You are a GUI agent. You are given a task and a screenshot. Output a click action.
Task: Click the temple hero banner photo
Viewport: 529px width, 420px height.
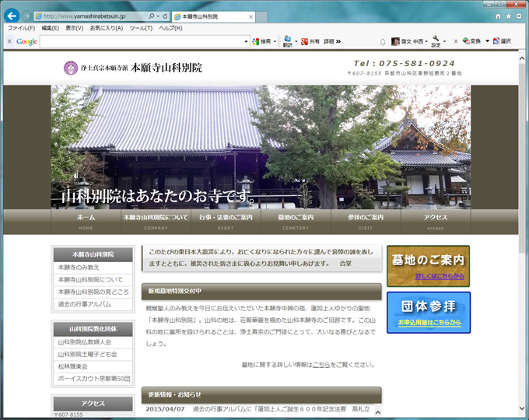[261, 147]
